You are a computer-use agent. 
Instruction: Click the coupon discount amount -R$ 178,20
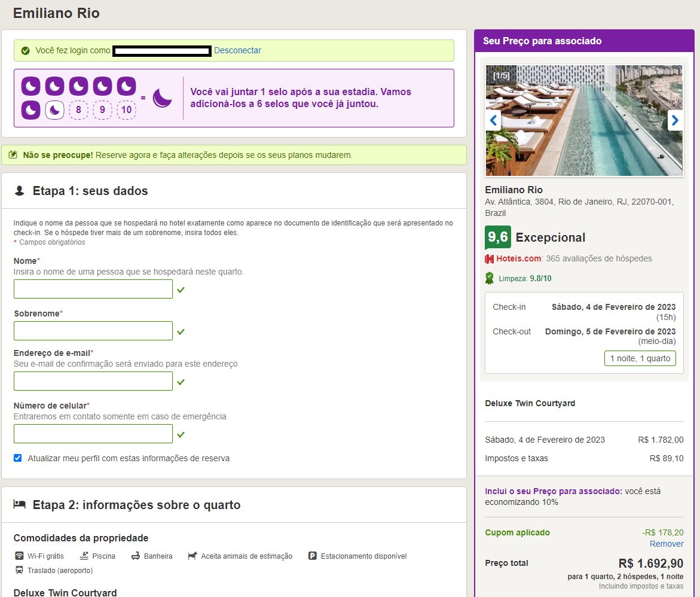pyautogui.click(x=663, y=532)
